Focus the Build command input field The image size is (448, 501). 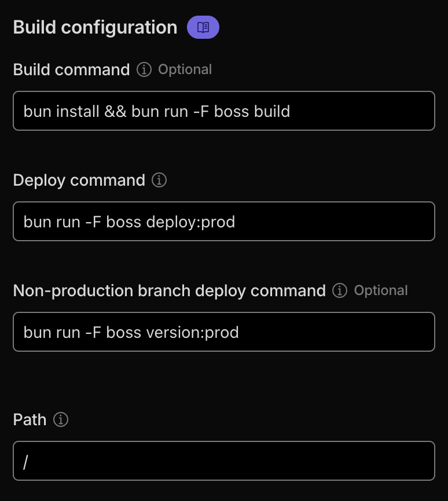point(223,110)
